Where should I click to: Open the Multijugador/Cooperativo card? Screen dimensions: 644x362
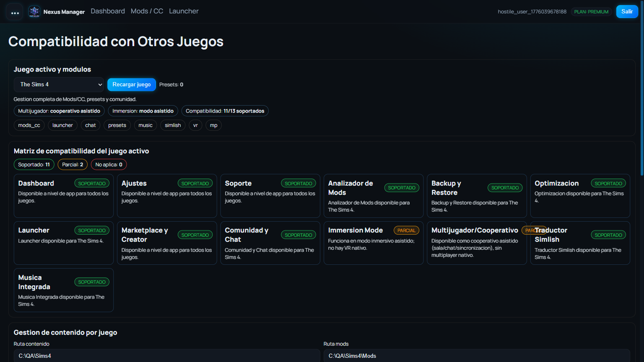tap(477, 243)
